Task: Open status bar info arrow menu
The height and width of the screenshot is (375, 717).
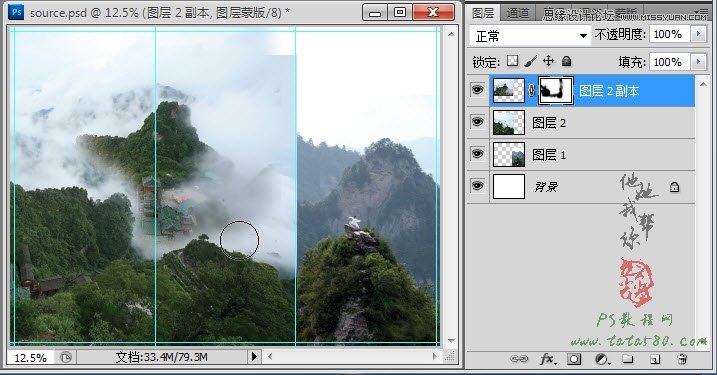Action: [254, 357]
